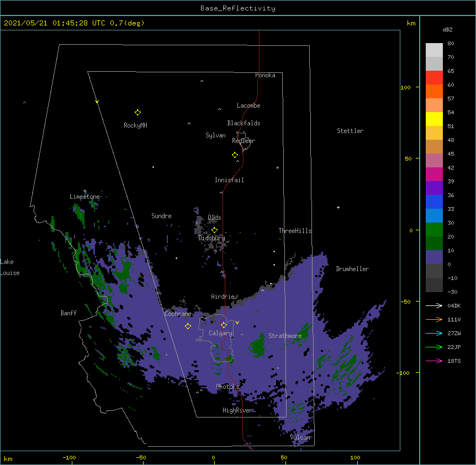Click the white 04DK arrow in the legend
This screenshot has height=465, width=476.
(x=434, y=305)
